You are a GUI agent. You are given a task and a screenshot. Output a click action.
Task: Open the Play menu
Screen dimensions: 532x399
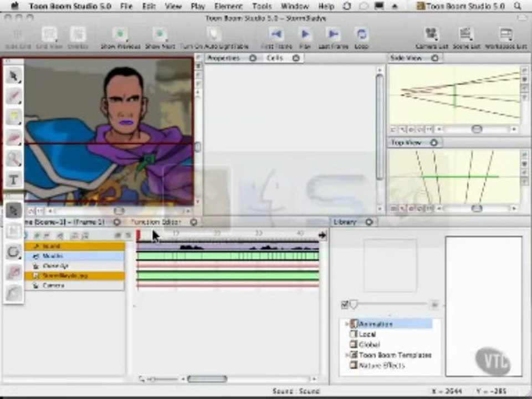(198, 6)
